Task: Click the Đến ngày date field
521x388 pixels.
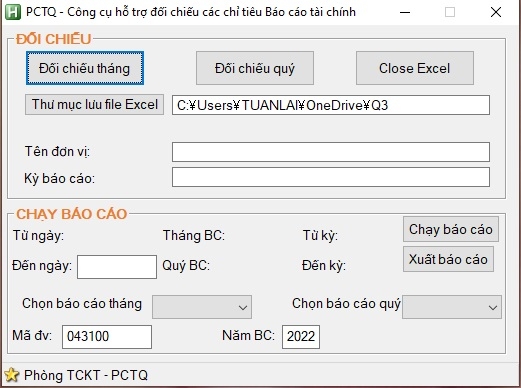Action: (117, 267)
